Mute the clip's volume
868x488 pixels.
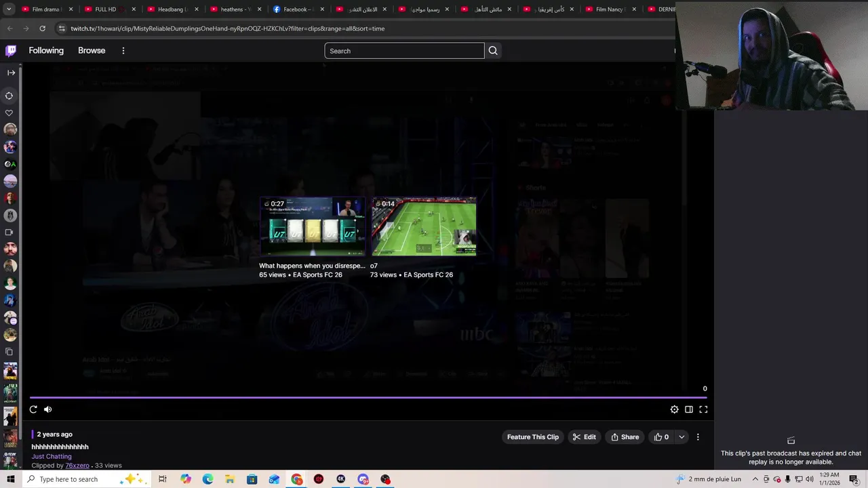(47, 409)
